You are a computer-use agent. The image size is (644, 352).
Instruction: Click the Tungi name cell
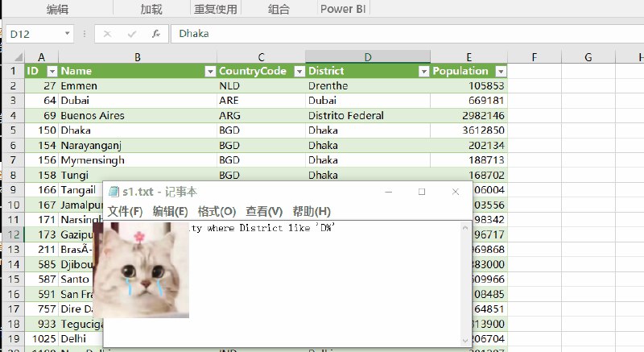pyautogui.click(x=138, y=175)
